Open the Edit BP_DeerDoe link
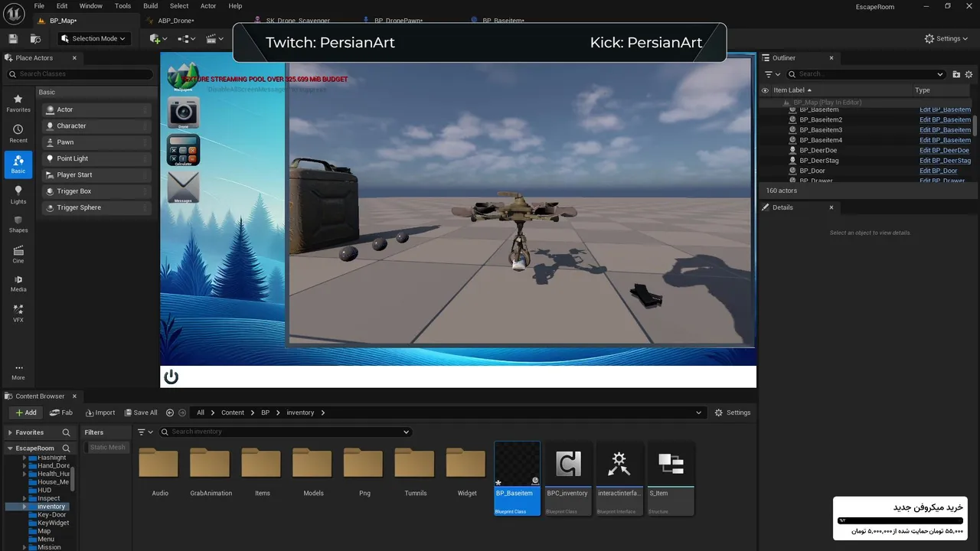 coord(944,151)
